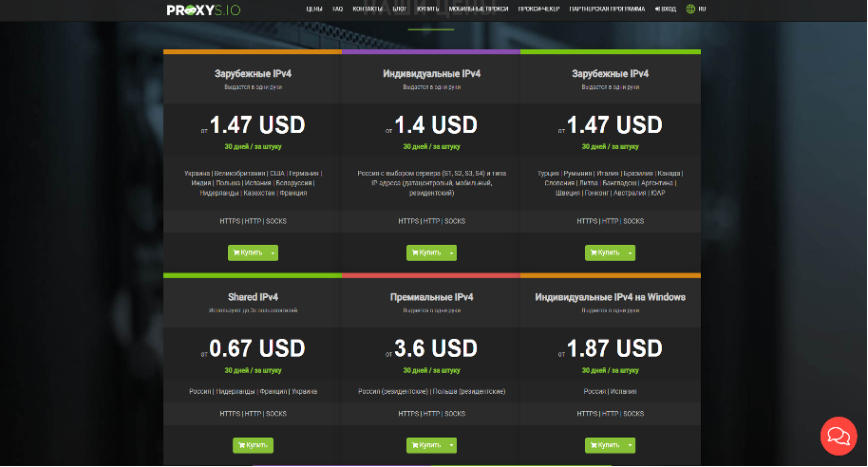The image size is (868, 467).
Task: Click Россия (резидентские), Польша text
Action: point(432,391)
